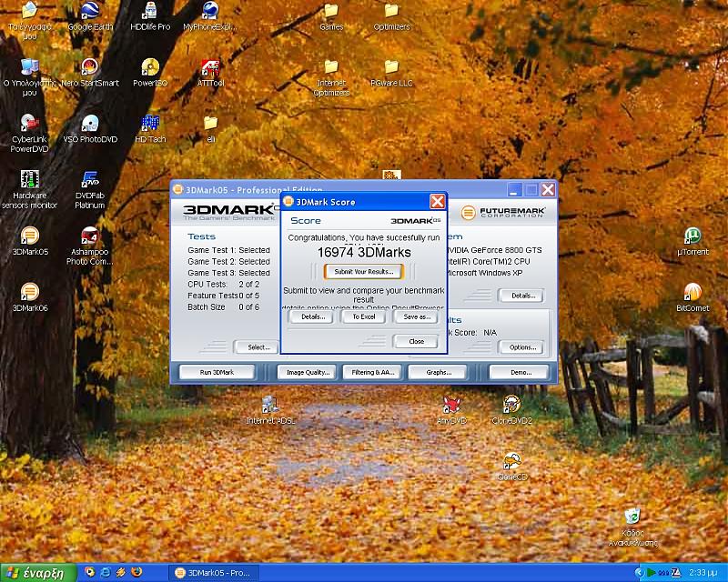Open My Documents (Τα έγγραφά μου) icon
The image size is (728, 582).
coord(29,21)
